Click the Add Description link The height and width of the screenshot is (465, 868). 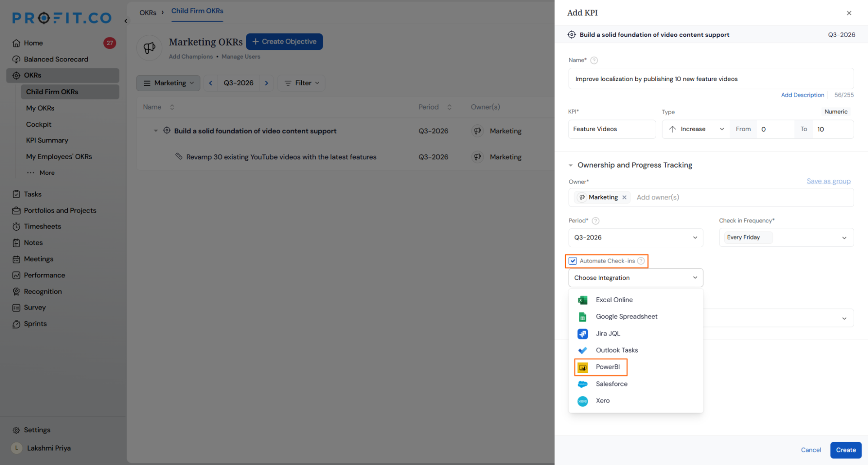pos(802,95)
